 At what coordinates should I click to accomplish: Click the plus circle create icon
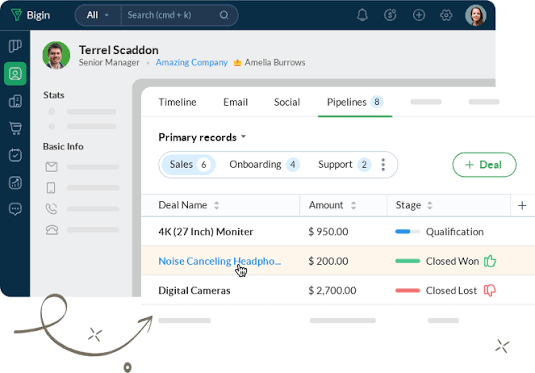(x=419, y=15)
